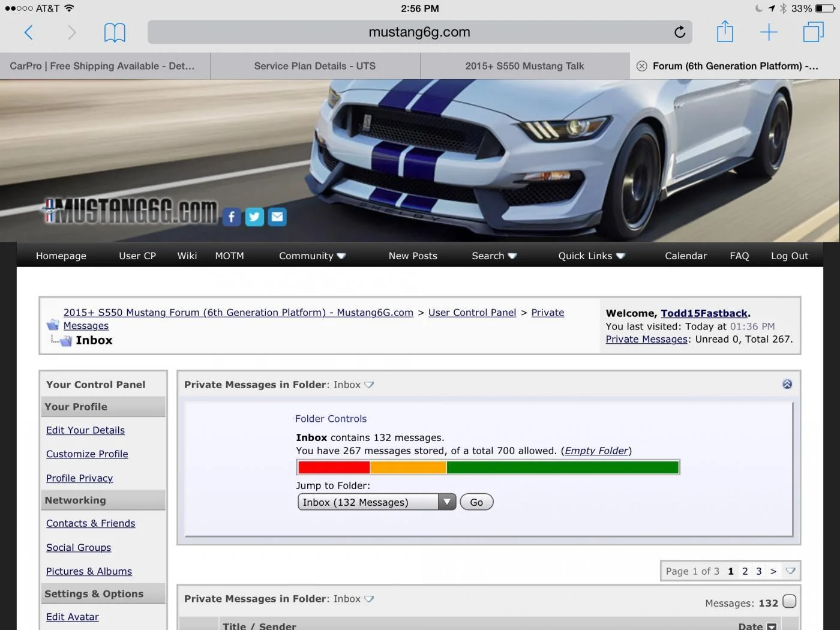Click the Empty Folder link
Viewport: 840px width, 630px height.
click(x=596, y=451)
